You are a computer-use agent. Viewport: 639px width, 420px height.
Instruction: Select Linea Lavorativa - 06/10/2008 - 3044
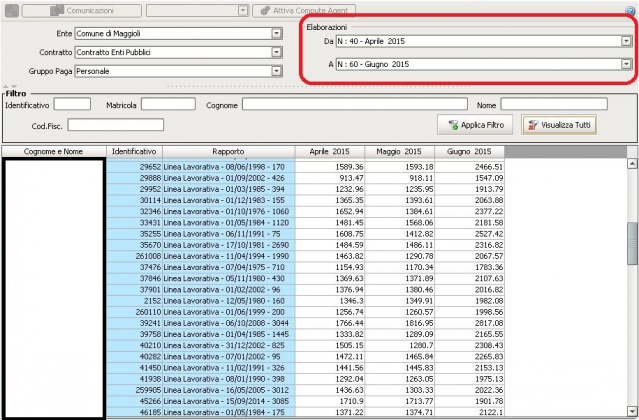click(x=229, y=323)
